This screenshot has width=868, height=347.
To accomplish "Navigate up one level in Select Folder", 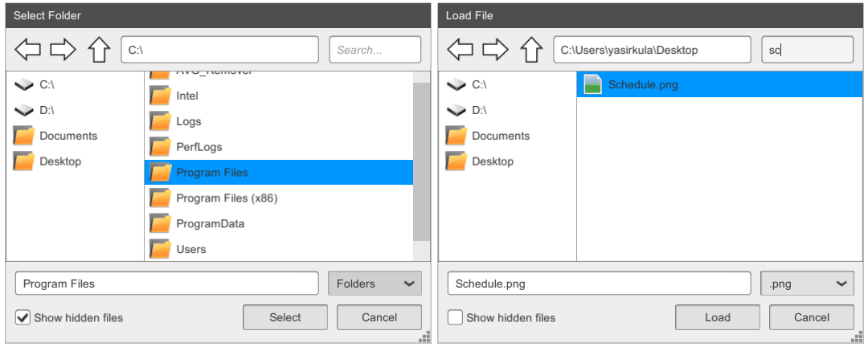I will pos(99,50).
